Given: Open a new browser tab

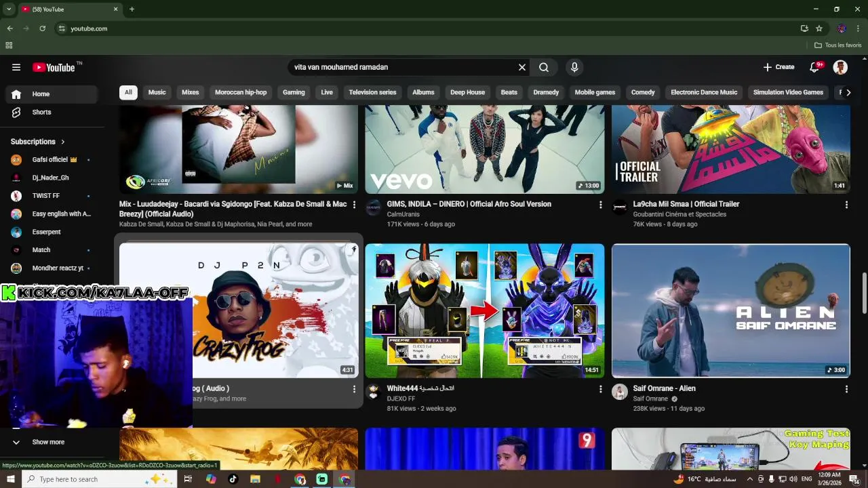Looking at the screenshot, I should coord(132,9).
